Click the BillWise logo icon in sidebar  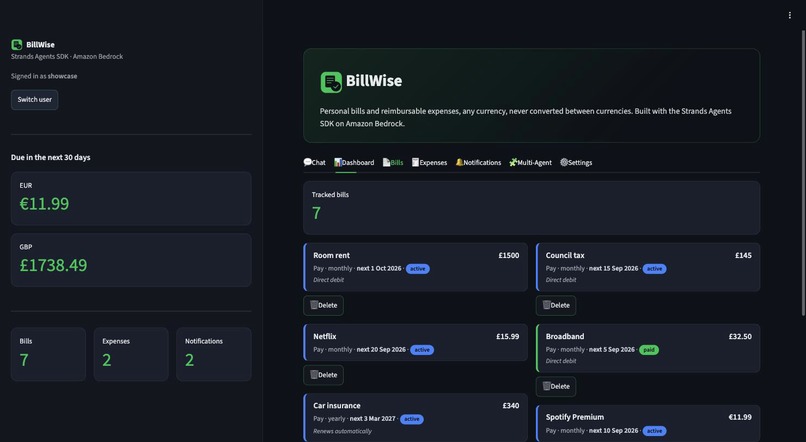[16, 45]
